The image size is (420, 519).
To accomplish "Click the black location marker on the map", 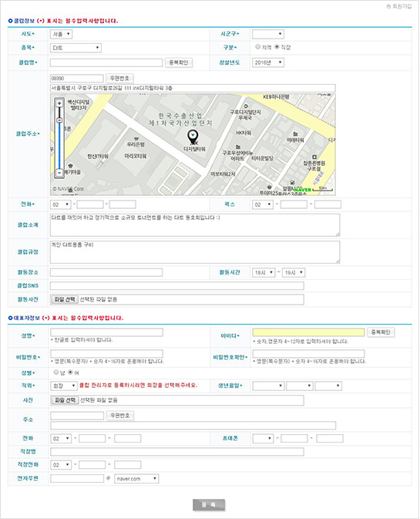I will point(193,136).
